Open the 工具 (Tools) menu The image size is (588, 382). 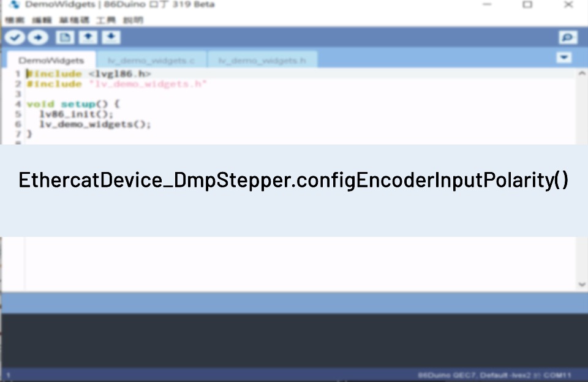click(105, 19)
